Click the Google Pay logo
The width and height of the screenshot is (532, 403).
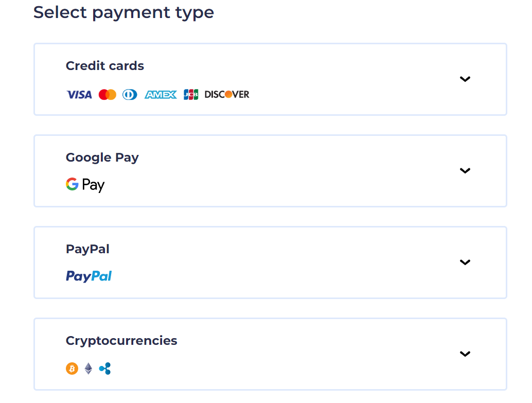tap(85, 185)
